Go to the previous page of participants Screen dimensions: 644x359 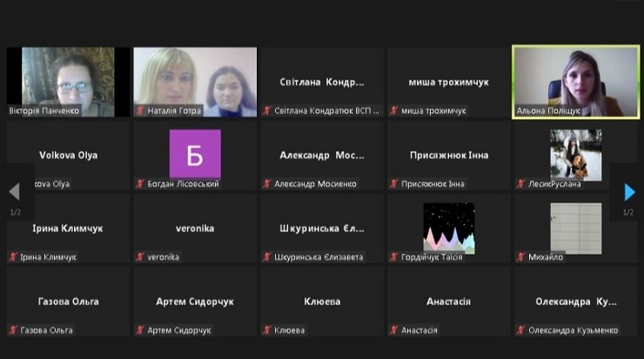point(15,192)
